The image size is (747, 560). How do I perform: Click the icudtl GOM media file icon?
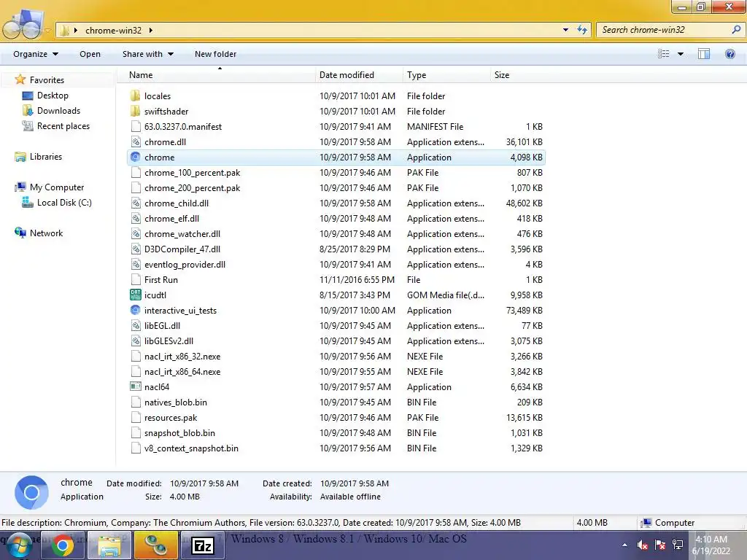pos(136,295)
